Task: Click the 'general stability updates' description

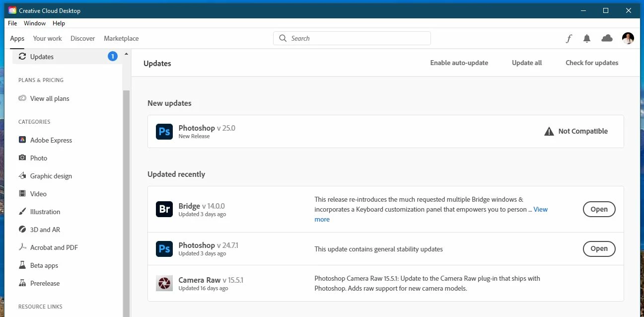Action: [x=378, y=249]
